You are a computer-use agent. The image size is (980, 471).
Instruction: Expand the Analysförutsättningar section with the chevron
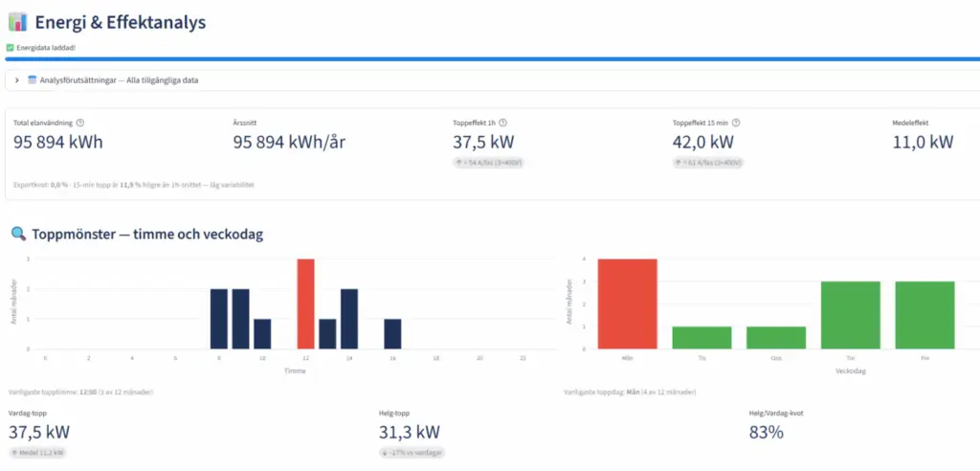point(17,80)
